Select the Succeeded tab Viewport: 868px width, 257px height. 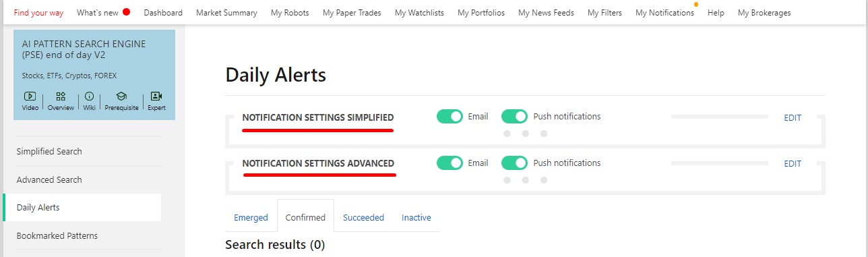[363, 217]
